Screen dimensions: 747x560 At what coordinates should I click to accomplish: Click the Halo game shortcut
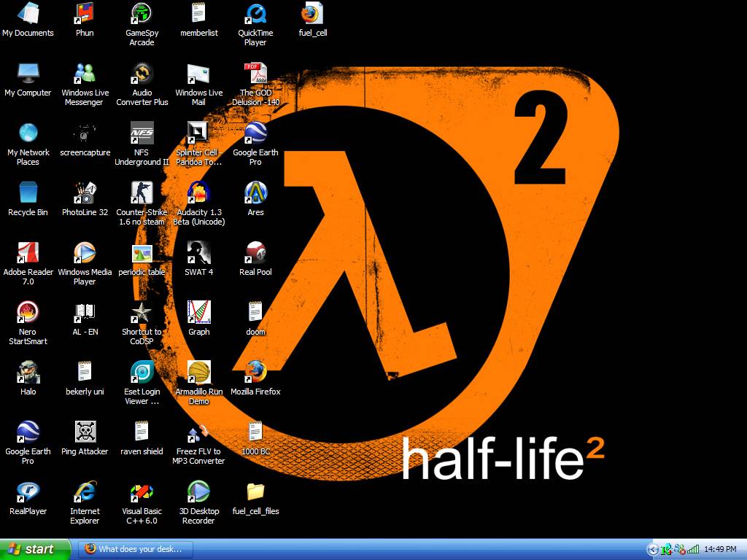(x=28, y=373)
